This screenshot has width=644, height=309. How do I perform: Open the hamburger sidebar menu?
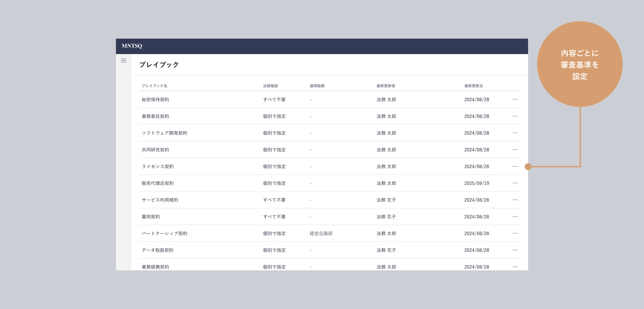124,61
